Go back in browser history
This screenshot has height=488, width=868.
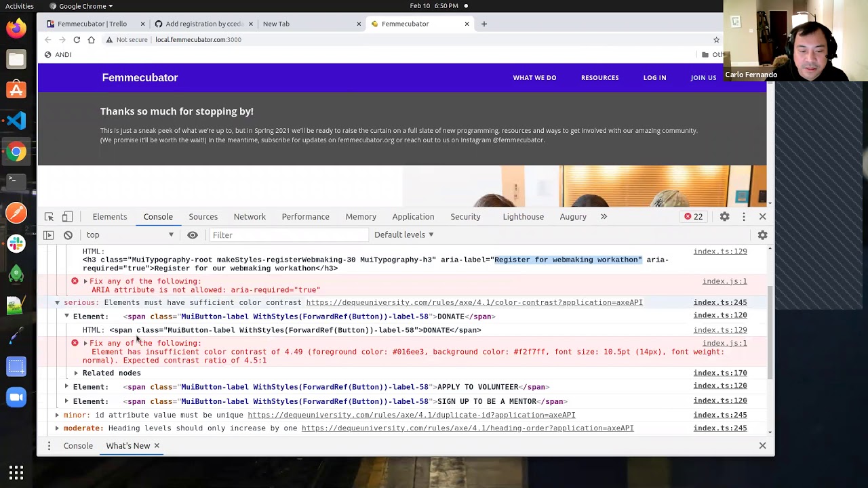point(47,40)
